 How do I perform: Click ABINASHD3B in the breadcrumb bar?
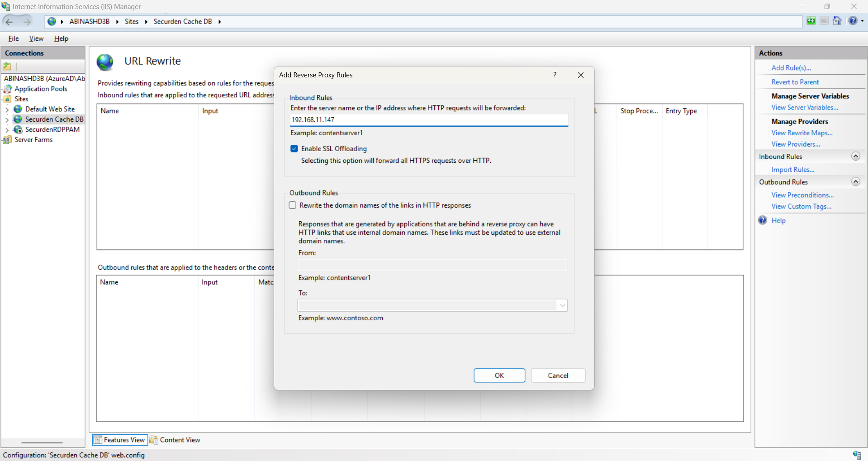[x=90, y=22]
